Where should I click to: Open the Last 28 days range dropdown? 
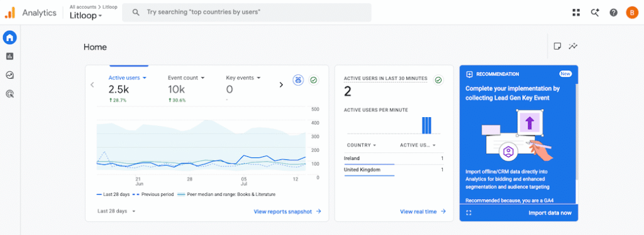[x=116, y=211]
